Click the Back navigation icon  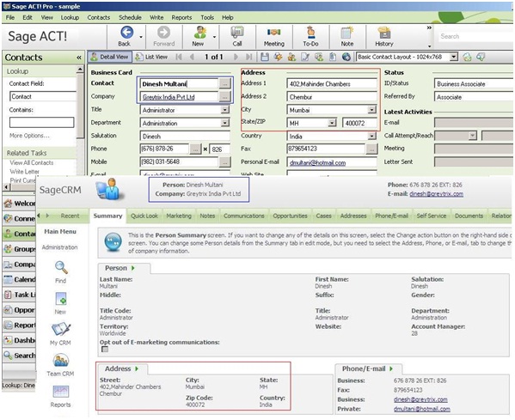tap(126, 33)
